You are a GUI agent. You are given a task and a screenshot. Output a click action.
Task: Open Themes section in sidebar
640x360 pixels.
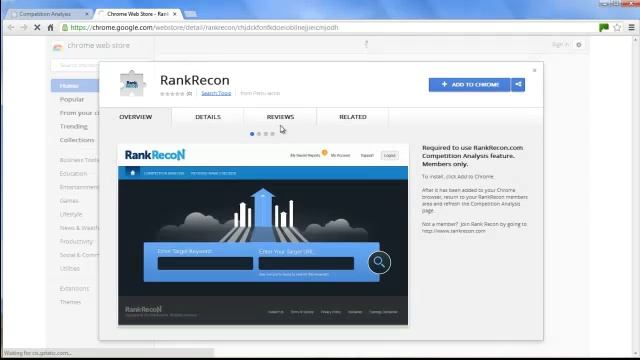pos(71,302)
